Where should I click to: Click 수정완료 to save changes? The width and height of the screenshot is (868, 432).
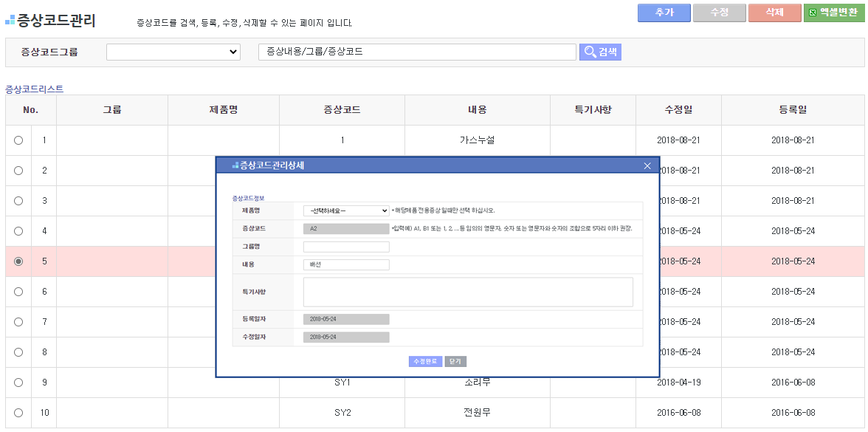click(425, 361)
